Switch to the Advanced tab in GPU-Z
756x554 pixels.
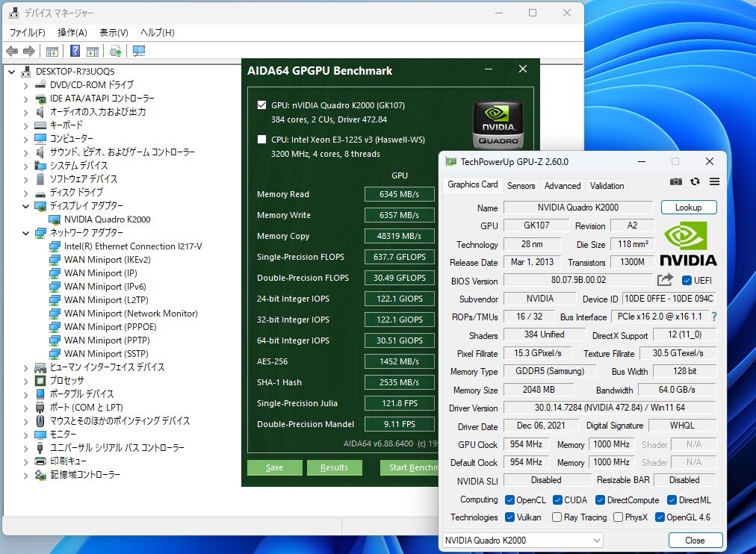click(x=563, y=185)
